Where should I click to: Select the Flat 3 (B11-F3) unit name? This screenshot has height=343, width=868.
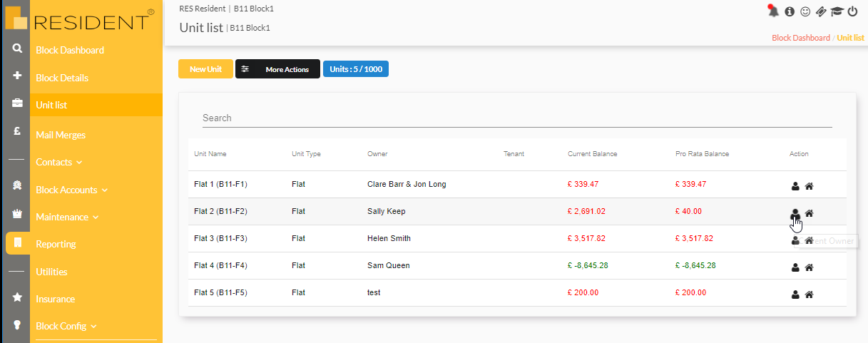(221, 238)
